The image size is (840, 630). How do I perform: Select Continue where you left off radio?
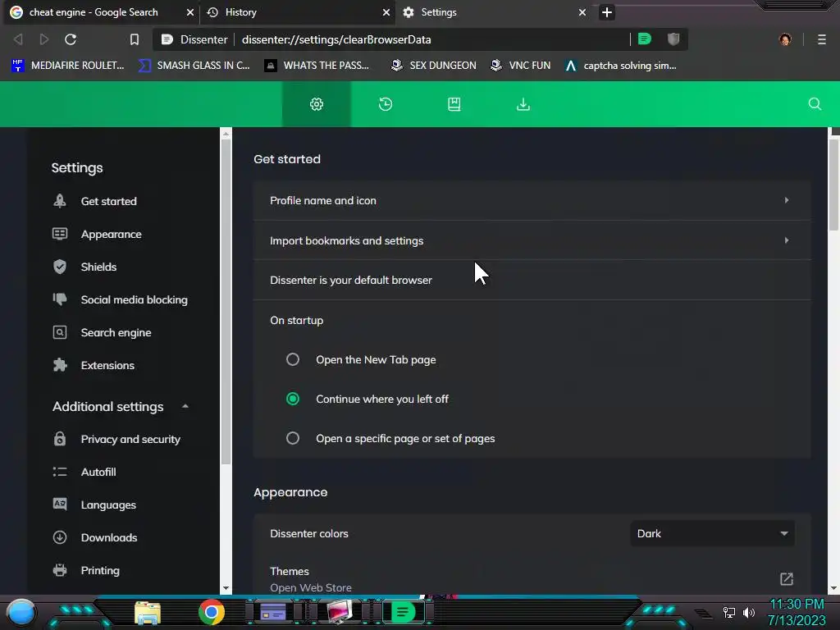(x=293, y=399)
